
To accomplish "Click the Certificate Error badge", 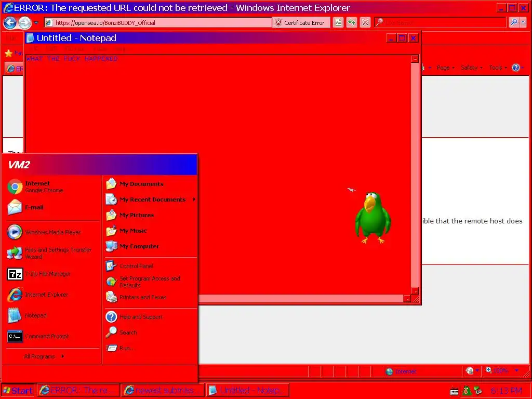I will click(x=301, y=23).
